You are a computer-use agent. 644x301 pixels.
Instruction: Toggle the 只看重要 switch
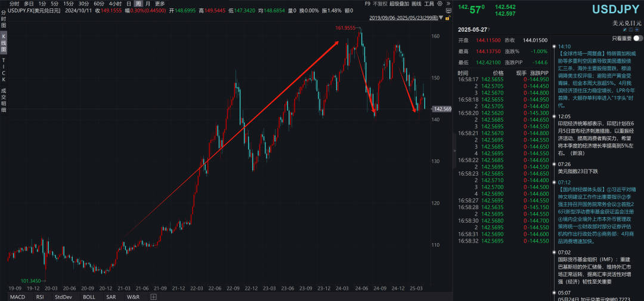[638, 38]
